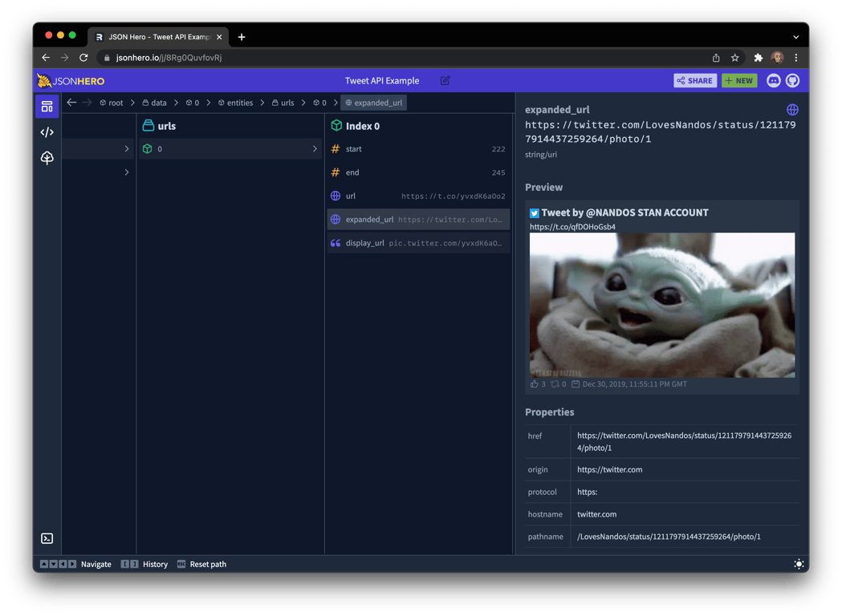Click the urls column header
The height and width of the screenshot is (616, 842).
159,126
